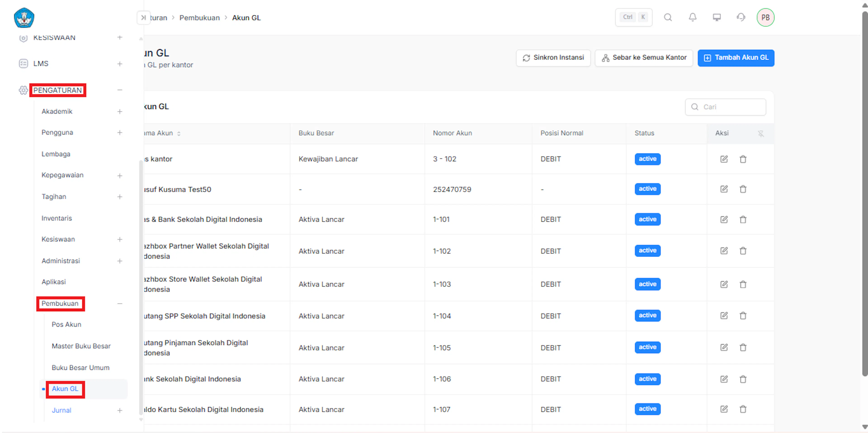
Task: Collapse sidebar with arrow toggle button
Action: pyautogui.click(x=144, y=18)
